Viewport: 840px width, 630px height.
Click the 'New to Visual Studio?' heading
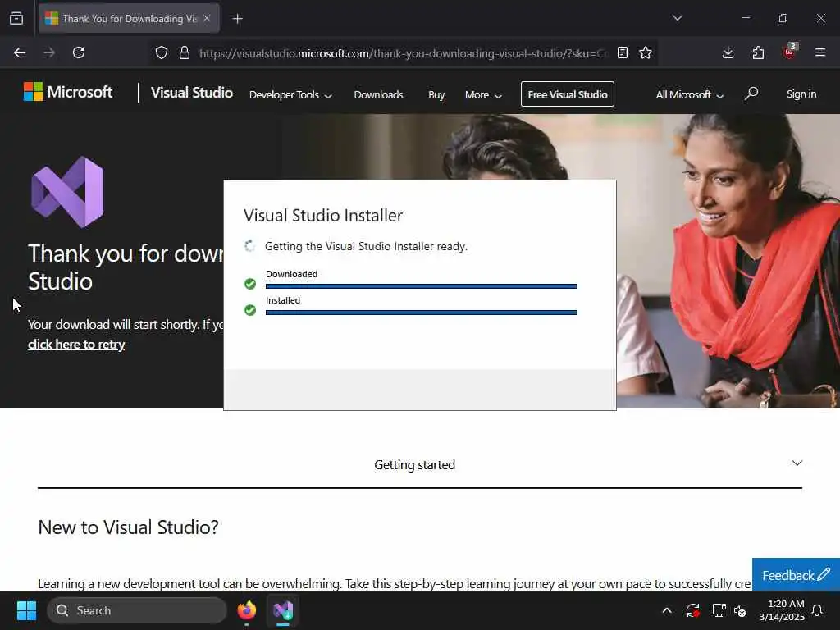[129, 527]
